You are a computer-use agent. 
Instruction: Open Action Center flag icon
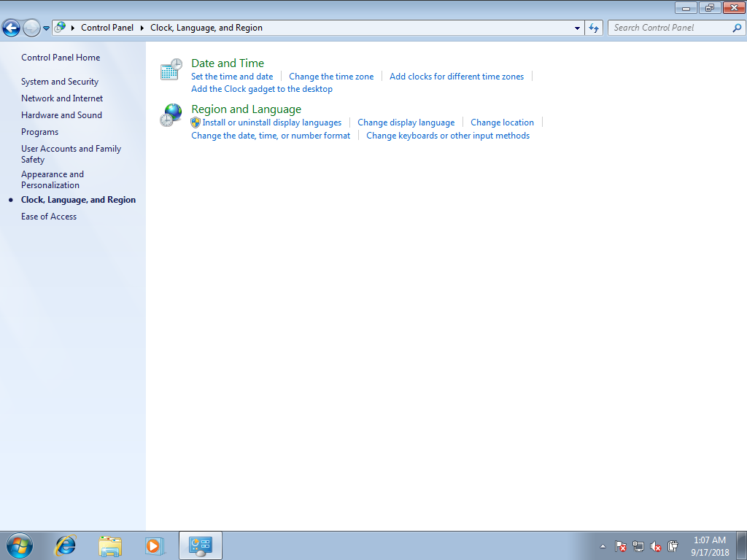[620, 546]
